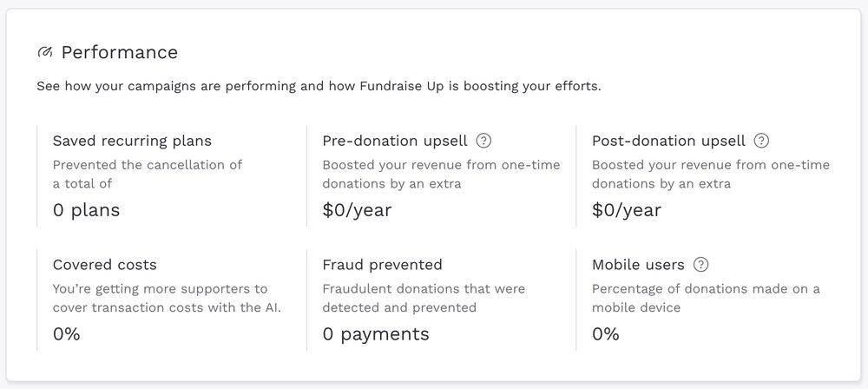
Task: Click the Fraudulent donations detected description
Action: [424, 298]
